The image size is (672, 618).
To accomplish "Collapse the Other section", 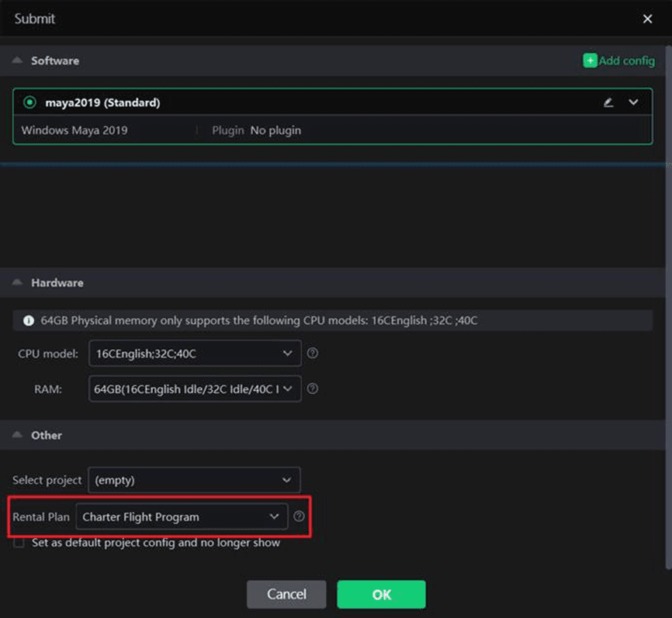I will (17, 435).
